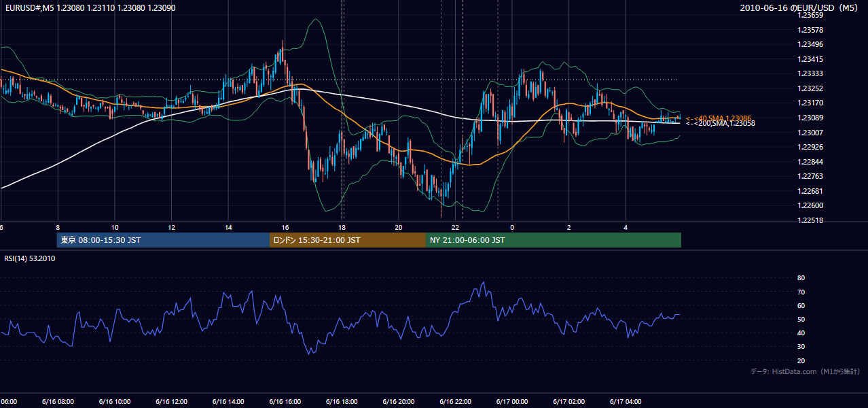Click the hour 12 label under price chart
The width and height of the screenshot is (868, 408).
172,227
